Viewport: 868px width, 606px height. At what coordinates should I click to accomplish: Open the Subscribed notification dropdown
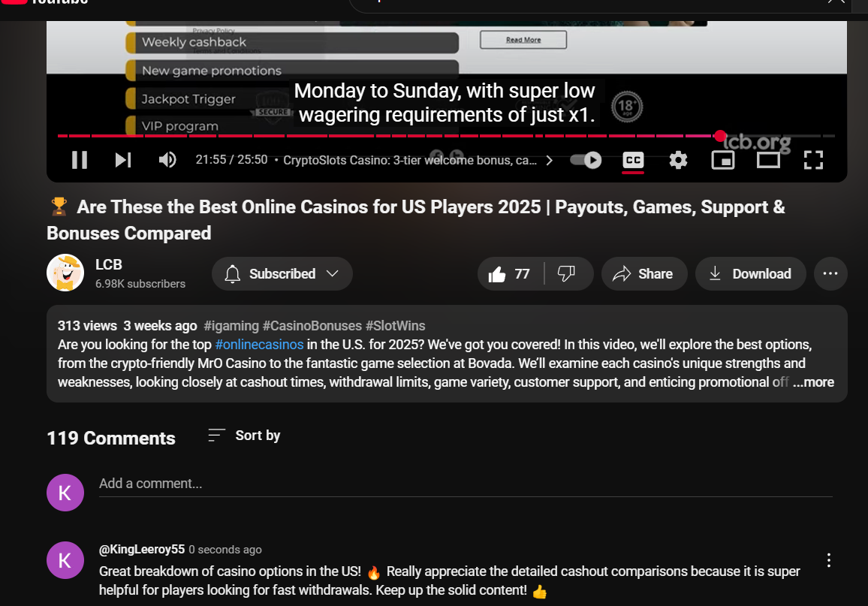pos(282,274)
